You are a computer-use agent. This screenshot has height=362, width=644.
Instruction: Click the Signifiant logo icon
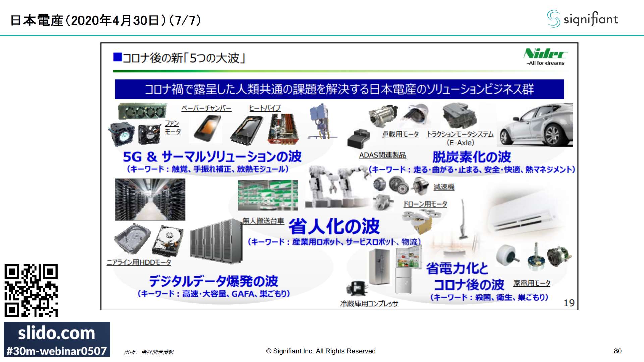[553, 19]
